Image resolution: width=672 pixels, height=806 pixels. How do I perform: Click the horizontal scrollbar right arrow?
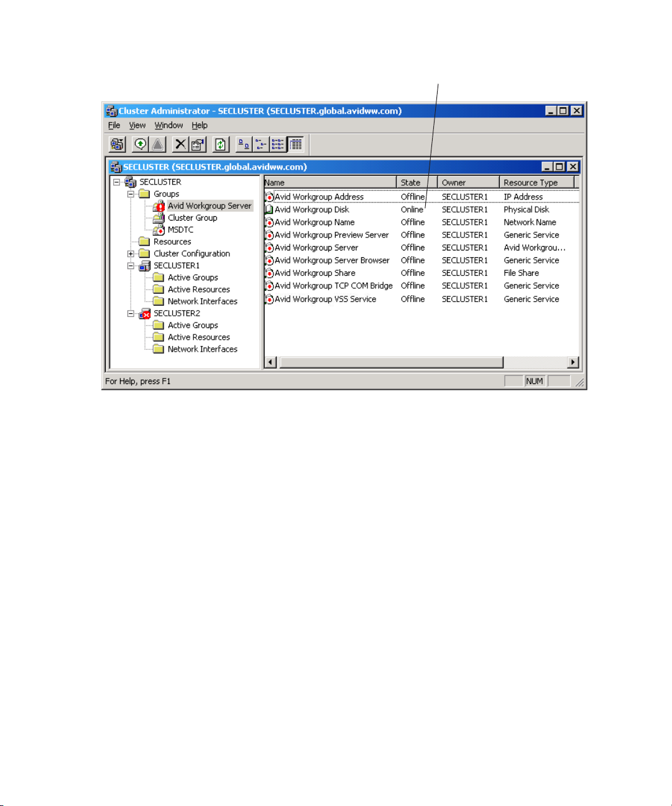573,362
